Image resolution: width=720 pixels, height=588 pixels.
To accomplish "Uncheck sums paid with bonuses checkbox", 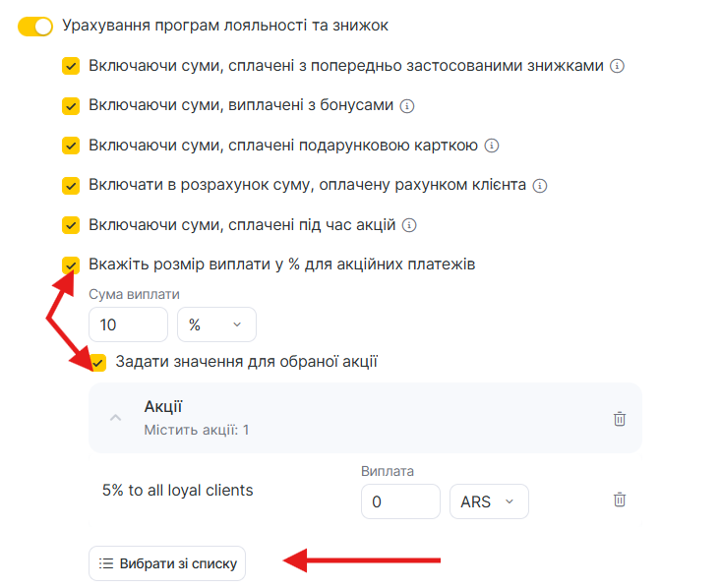I will (71, 105).
